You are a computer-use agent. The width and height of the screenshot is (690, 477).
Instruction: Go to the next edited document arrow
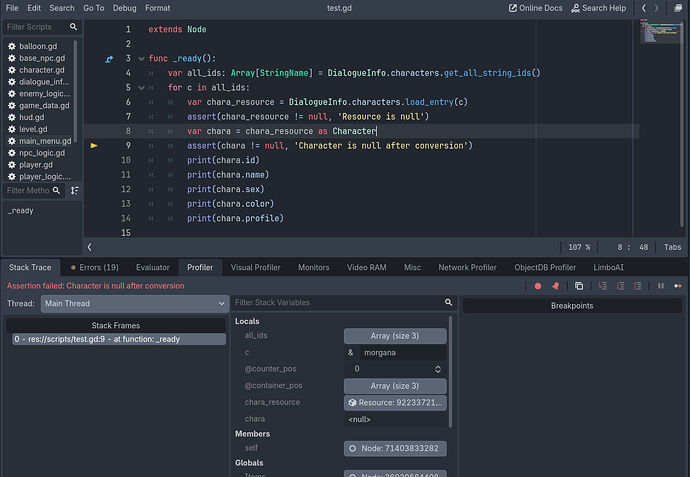point(657,8)
